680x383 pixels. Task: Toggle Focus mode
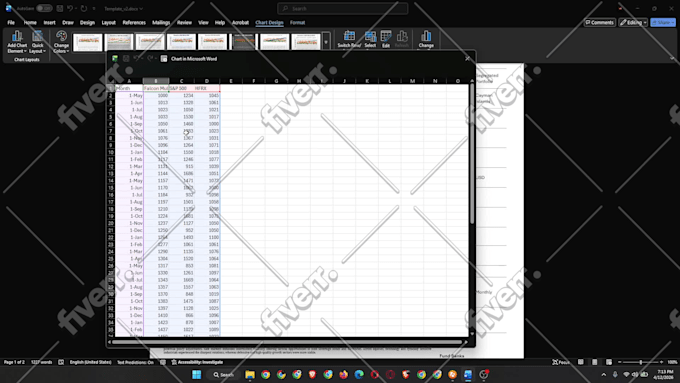tap(561, 362)
